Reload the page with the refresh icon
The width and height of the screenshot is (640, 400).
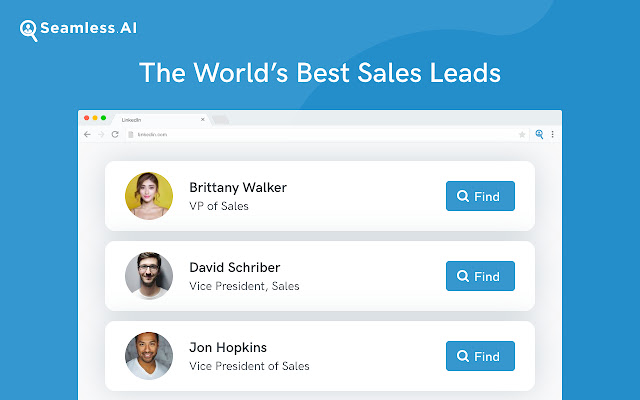coord(115,134)
